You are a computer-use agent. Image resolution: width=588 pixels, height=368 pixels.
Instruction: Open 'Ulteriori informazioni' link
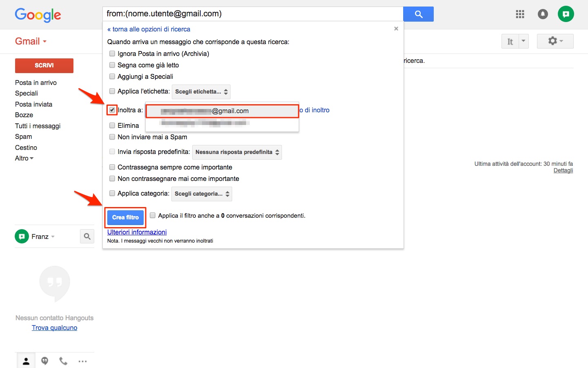click(137, 232)
